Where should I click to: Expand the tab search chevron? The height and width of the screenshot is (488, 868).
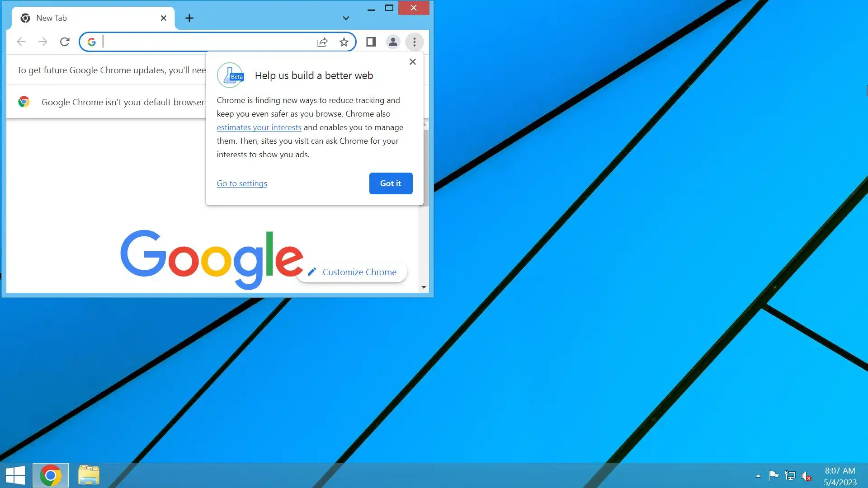coord(346,18)
